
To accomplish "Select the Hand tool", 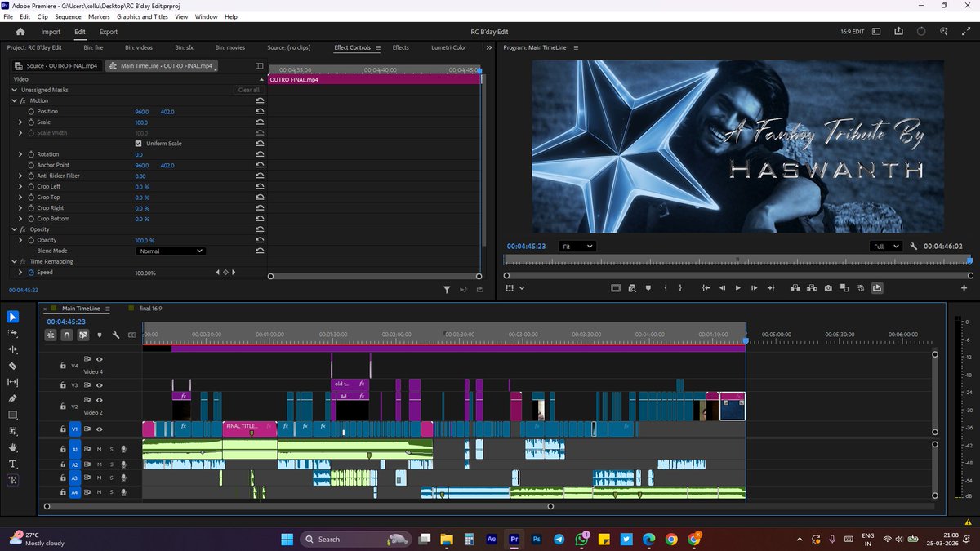I will pos(13,447).
